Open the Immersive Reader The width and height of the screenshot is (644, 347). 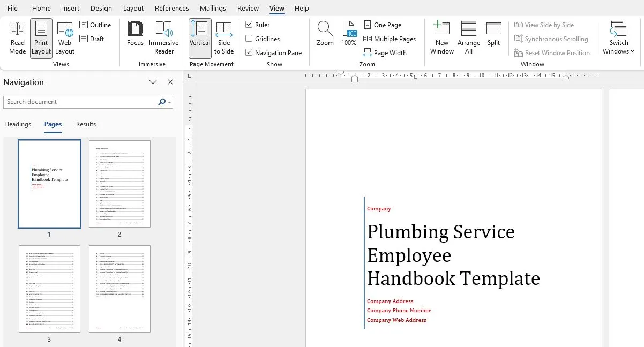[163, 38]
